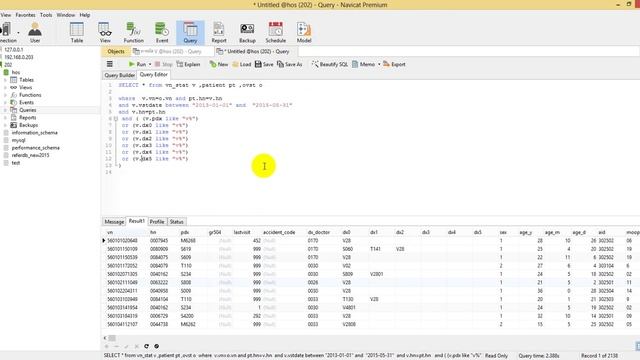
Task: Open the Status results tab
Action: tap(176, 222)
